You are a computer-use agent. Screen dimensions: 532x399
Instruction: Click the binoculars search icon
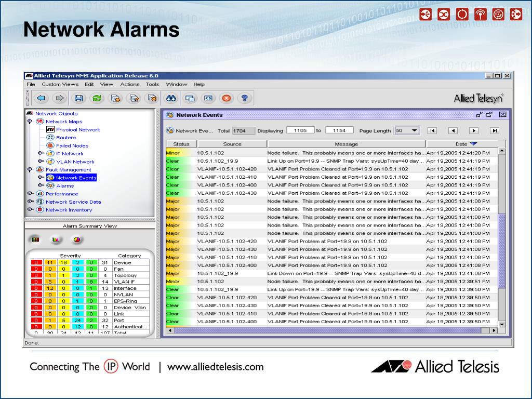170,98
